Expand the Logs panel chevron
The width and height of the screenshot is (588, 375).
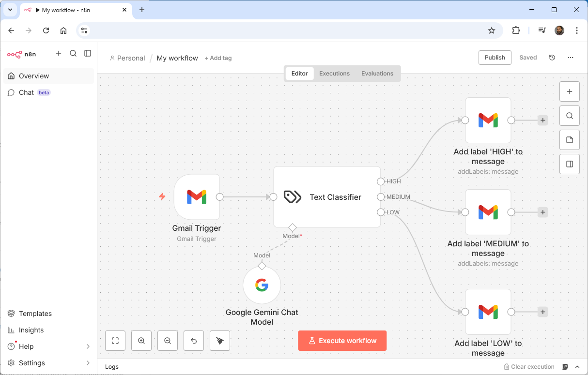(577, 367)
